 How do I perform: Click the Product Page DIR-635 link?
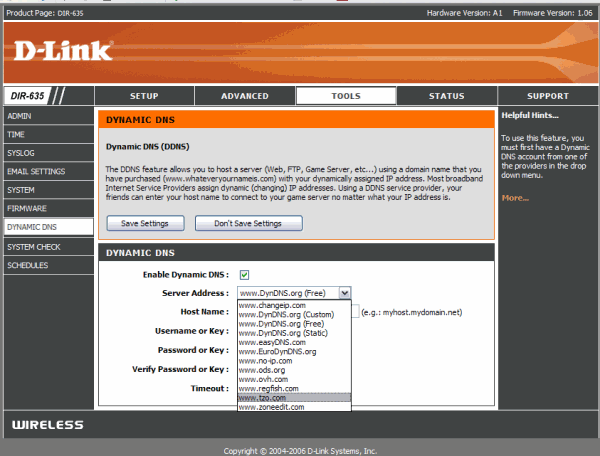pos(45,13)
